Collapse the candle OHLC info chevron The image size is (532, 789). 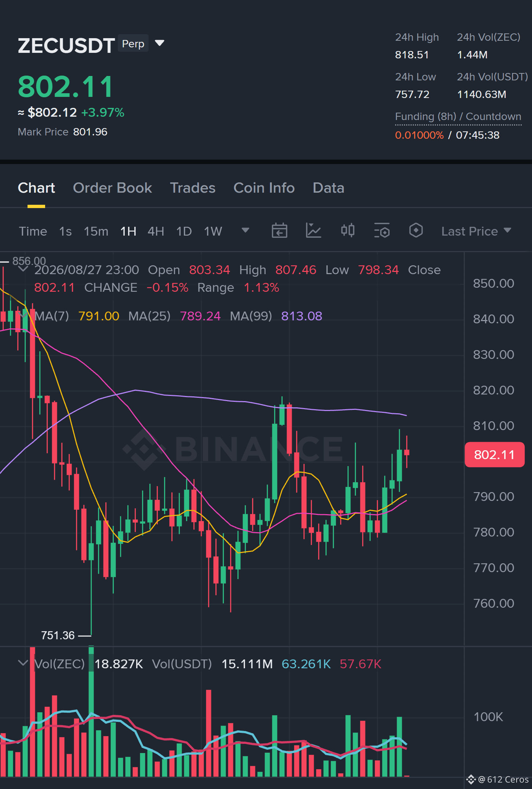coord(23,269)
